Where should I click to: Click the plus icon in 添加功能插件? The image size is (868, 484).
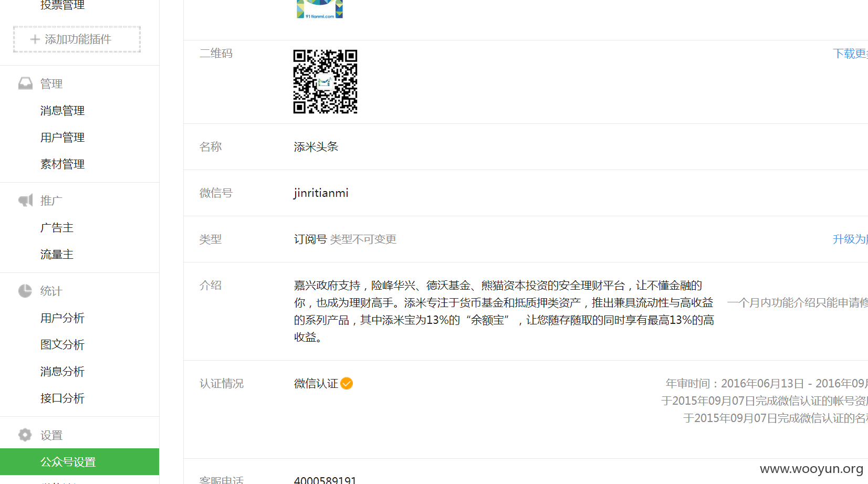pyautogui.click(x=35, y=39)
